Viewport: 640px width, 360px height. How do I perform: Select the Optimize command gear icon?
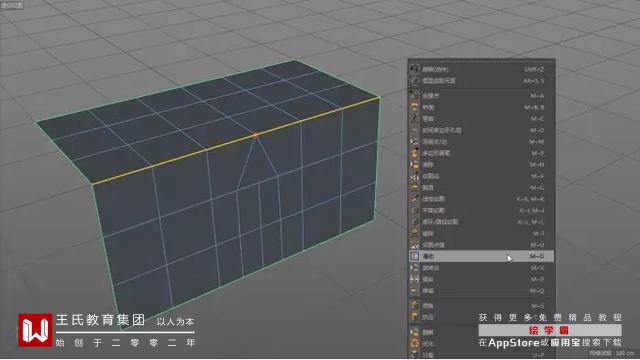(415, 344)
